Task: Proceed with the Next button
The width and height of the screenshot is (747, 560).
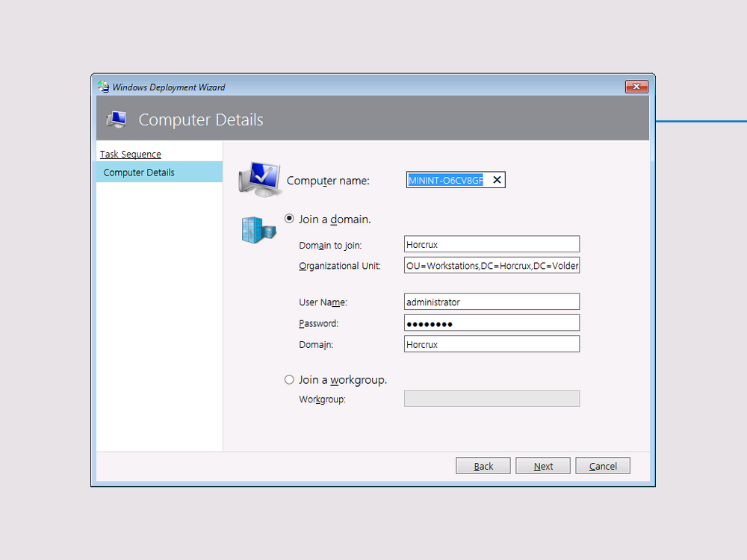Action: 543,466
